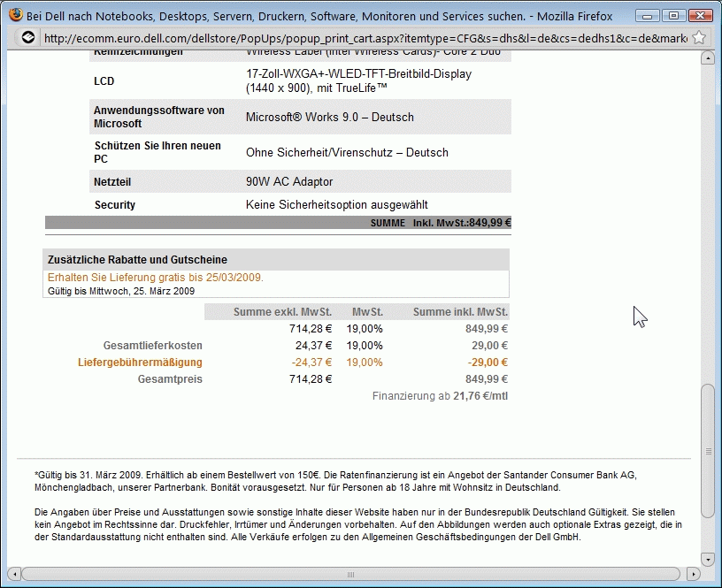Minimize the Firefox window
Viewport: 722px width, 588px height.
[648, 16]
